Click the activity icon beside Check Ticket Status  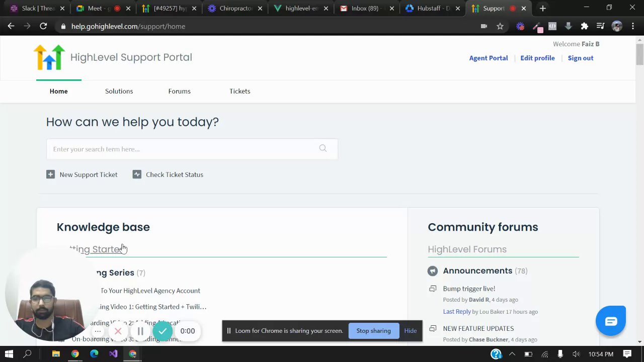[137, 174]
